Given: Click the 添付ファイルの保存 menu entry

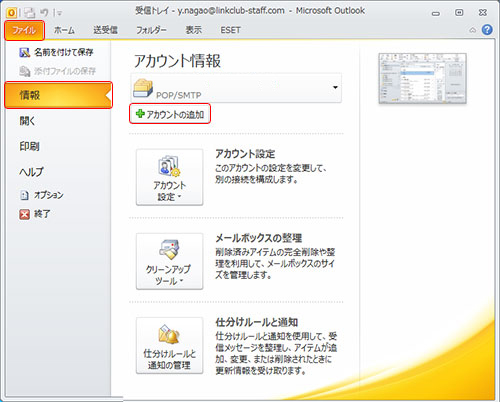Looking at the screenshot, I should click(x=58, y=71).
